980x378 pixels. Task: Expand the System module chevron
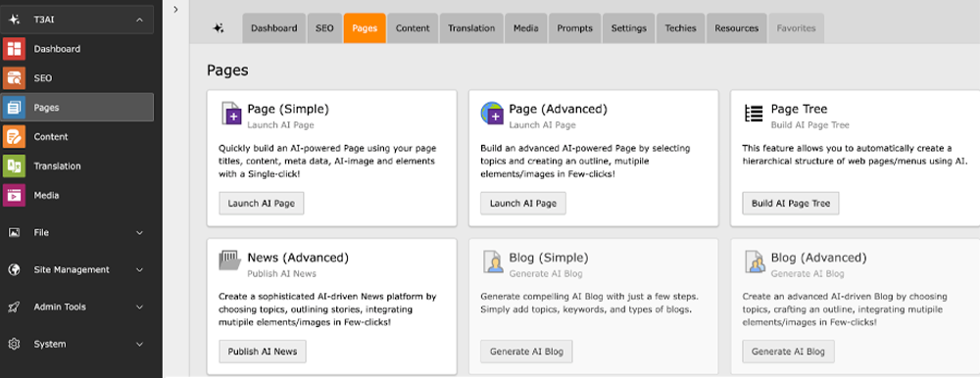click(139, 345)
